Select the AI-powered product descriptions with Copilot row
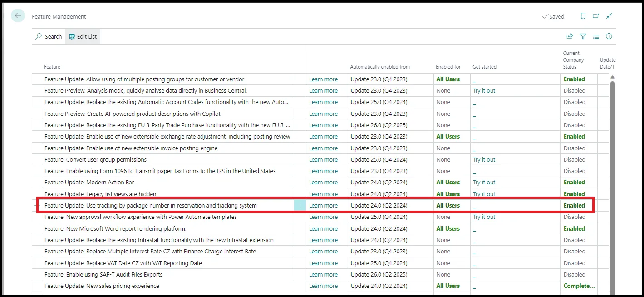 coord(133,114)
